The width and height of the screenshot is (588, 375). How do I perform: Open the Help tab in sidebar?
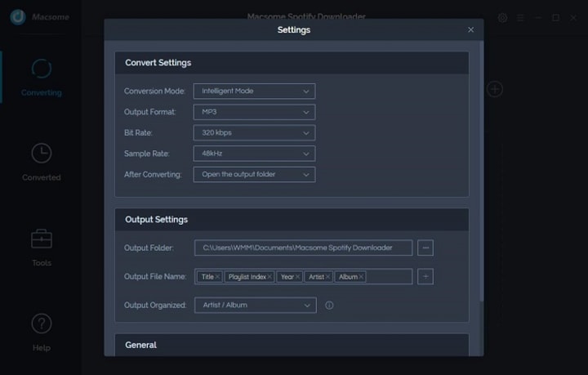42,333
